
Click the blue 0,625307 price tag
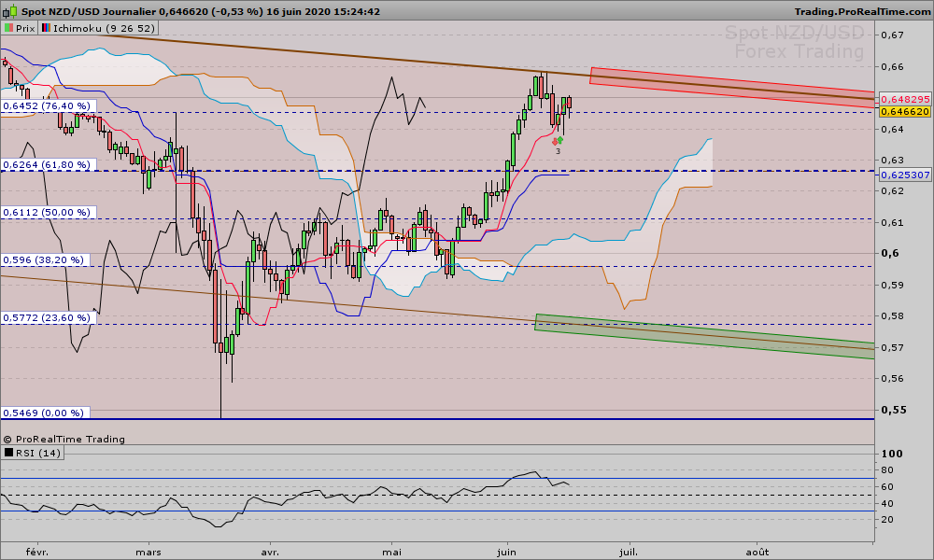click(905, 175)
